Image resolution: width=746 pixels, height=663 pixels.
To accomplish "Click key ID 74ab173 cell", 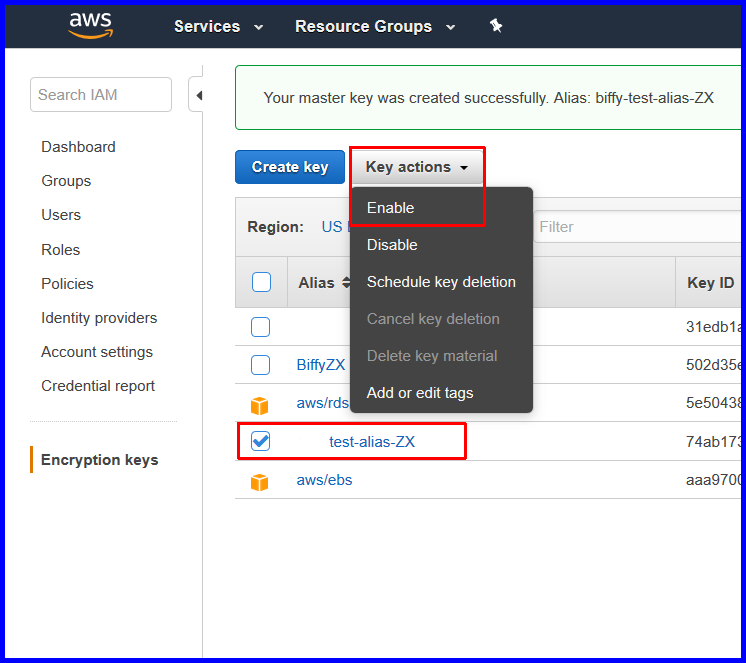I will click(x=713, y=442).
